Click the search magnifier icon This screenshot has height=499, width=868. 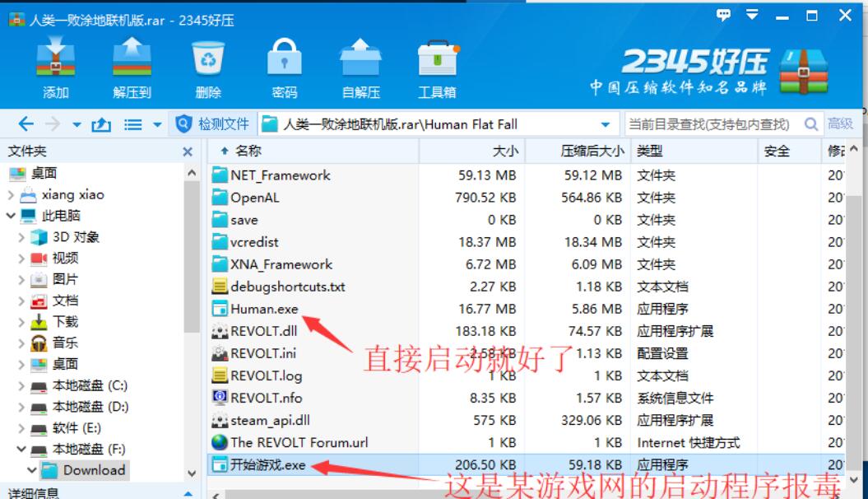pyautogui.click(x=811, y=124)
